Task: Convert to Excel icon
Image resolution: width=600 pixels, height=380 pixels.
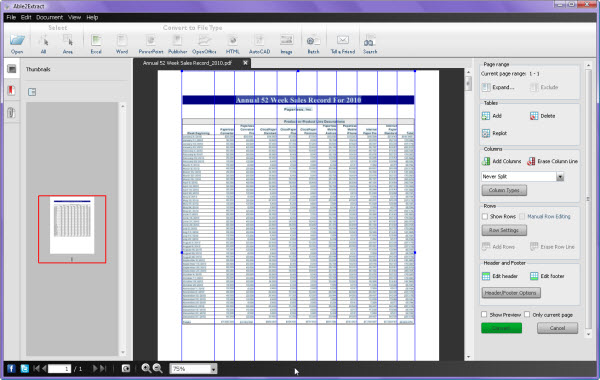Action: (x=96, y=40)
